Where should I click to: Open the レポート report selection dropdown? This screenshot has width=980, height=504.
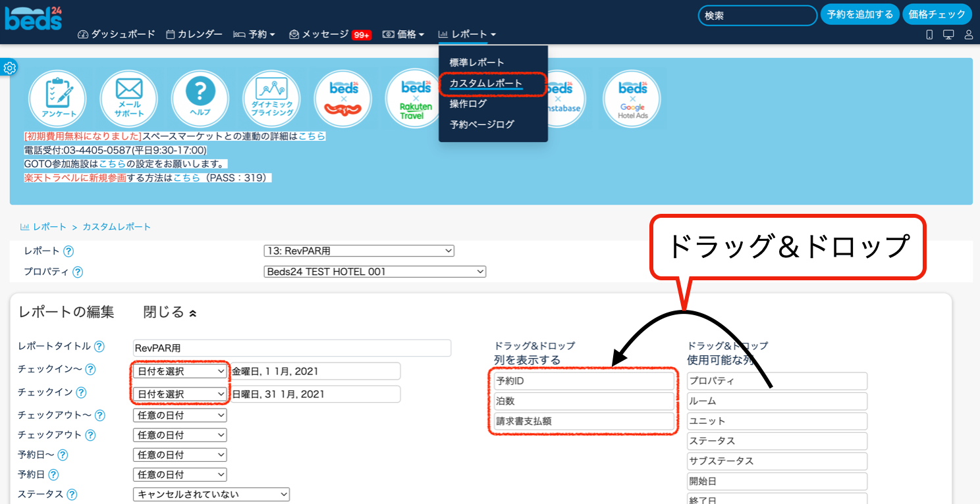pyautogui.click(x=359, y=251)
